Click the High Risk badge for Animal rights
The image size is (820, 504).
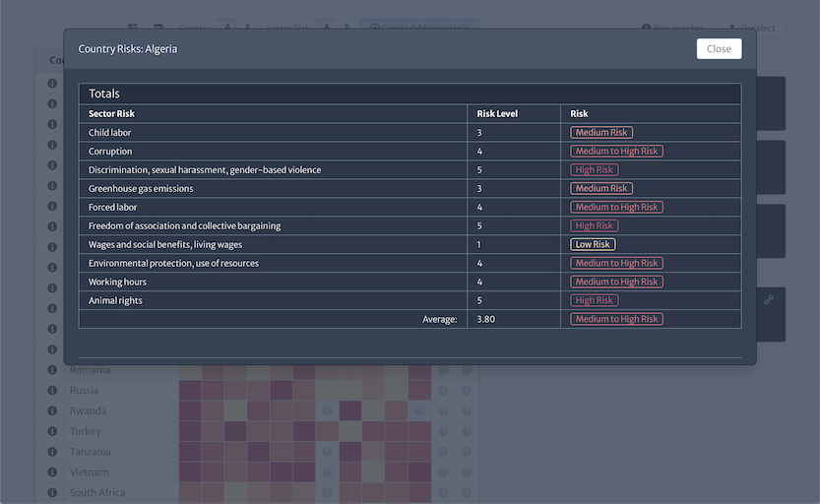pos(595,300)
